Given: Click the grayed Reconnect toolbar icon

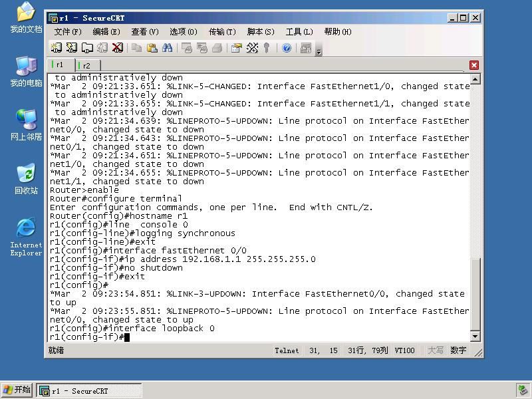Looking at the screenshot, I should click(x=102, y=48).
